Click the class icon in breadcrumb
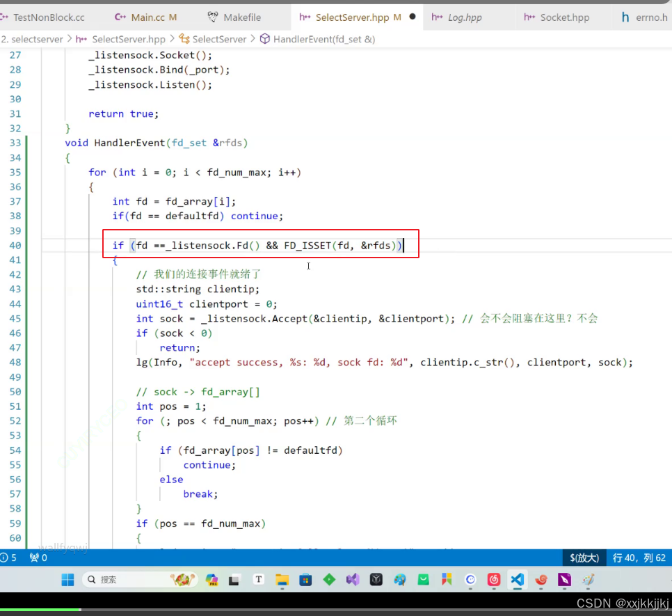This screenshot has height=616, width=672. point(184,39)
